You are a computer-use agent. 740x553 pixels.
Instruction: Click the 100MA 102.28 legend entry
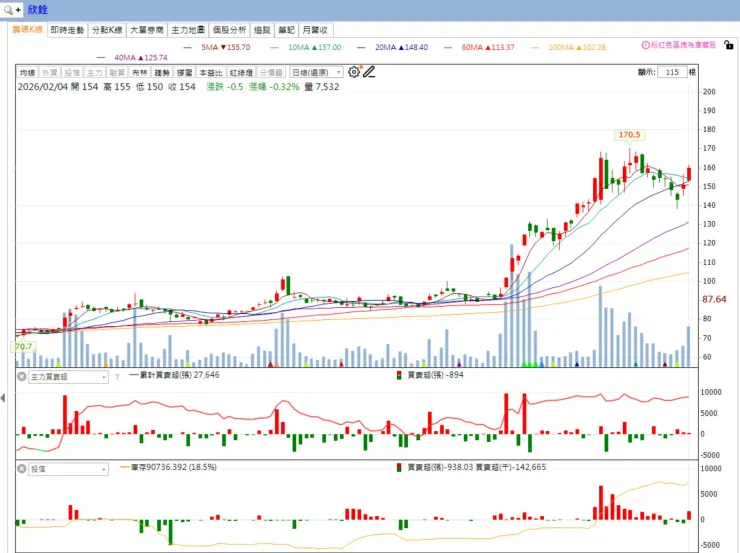point(568,47)
